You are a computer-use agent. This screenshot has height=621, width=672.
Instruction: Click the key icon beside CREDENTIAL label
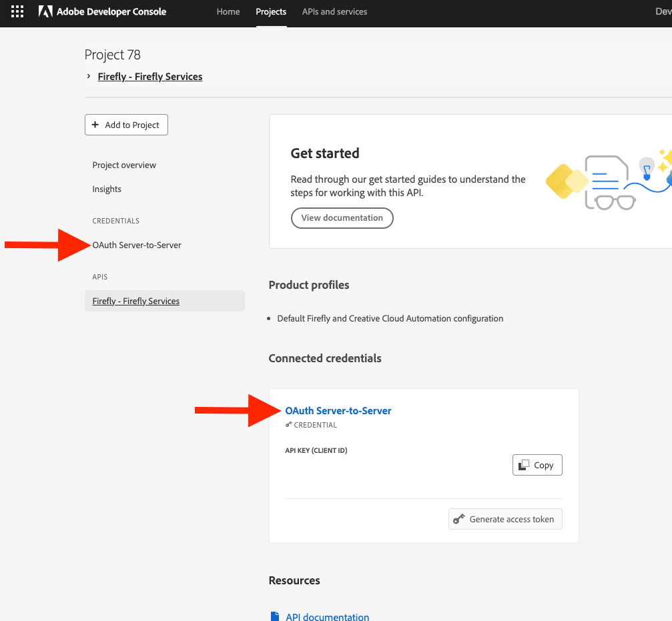tap(288, 425)
